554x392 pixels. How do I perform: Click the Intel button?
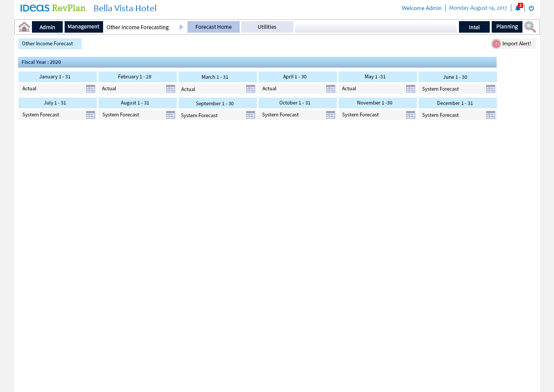[474, 27]
